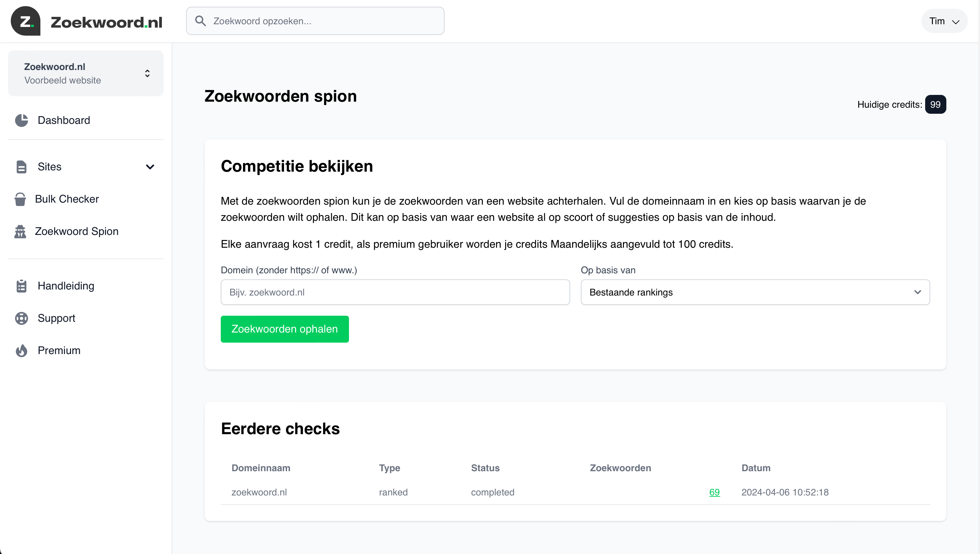This screenshot has height=554, width=980.
Task: Click the Support headset icon
Action: [x=21, y=318]
